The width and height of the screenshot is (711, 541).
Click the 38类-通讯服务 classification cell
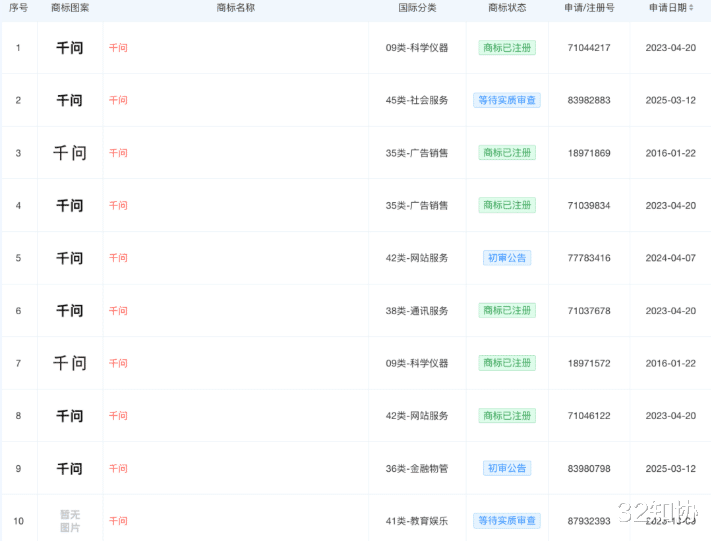417,311
